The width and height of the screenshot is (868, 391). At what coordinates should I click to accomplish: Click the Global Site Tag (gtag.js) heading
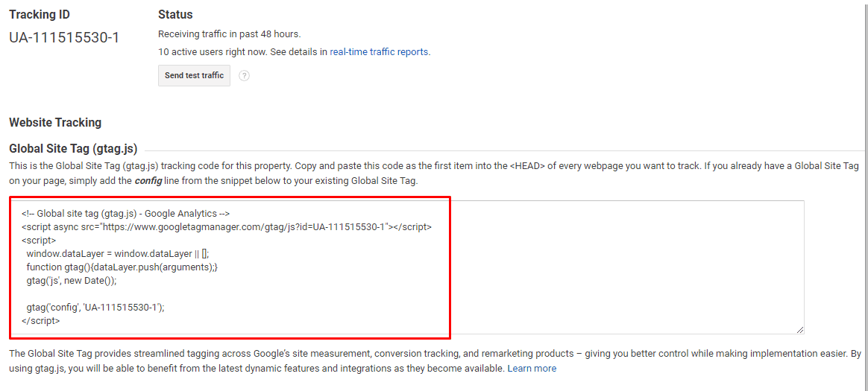point(73,148)
